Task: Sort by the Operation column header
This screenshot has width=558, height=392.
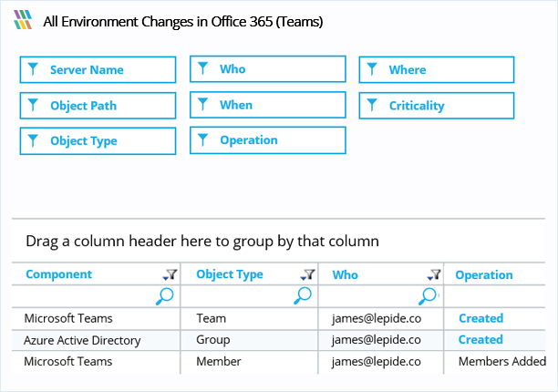Action: tap(484, 275)
